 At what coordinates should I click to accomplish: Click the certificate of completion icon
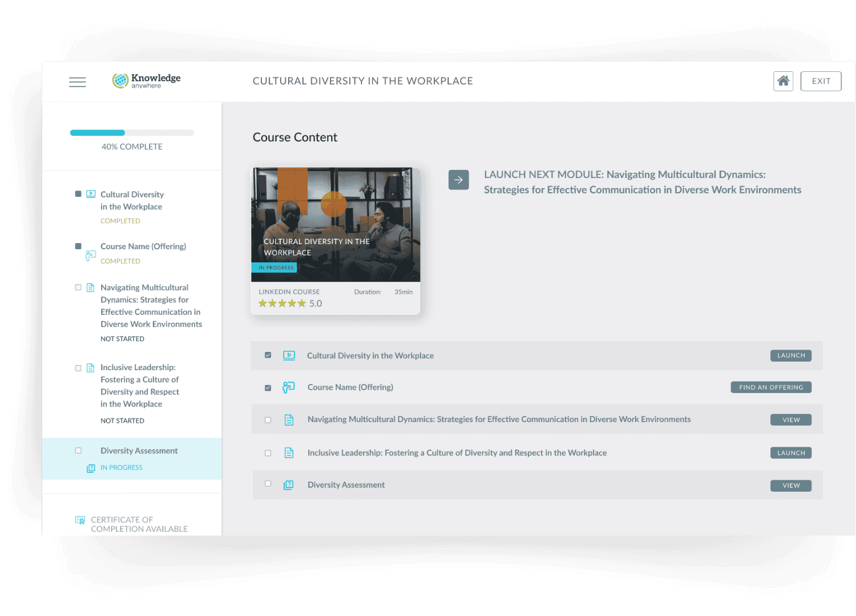[80, 521]
